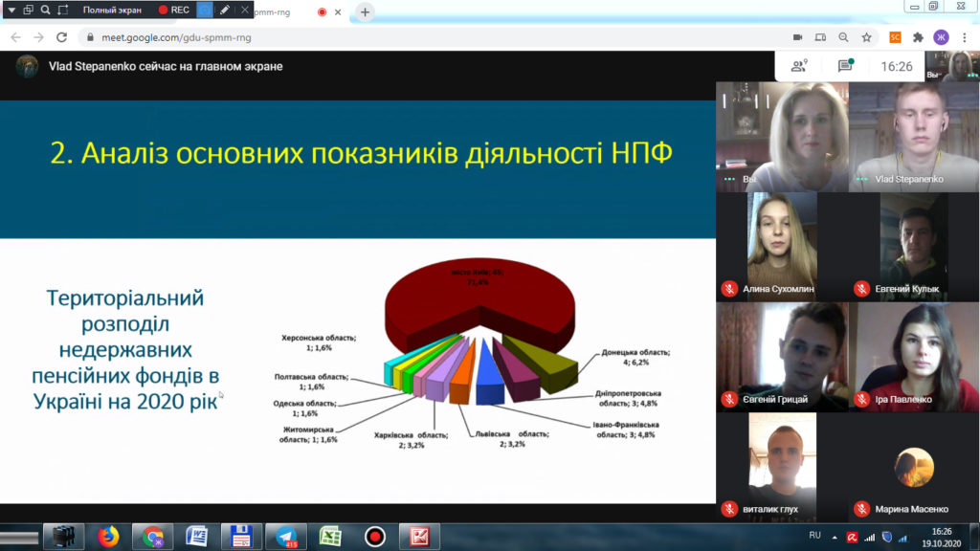Select Алина Сухомлин's video tile
Viewport: 980px width, 551px height.
pos(782,246)
